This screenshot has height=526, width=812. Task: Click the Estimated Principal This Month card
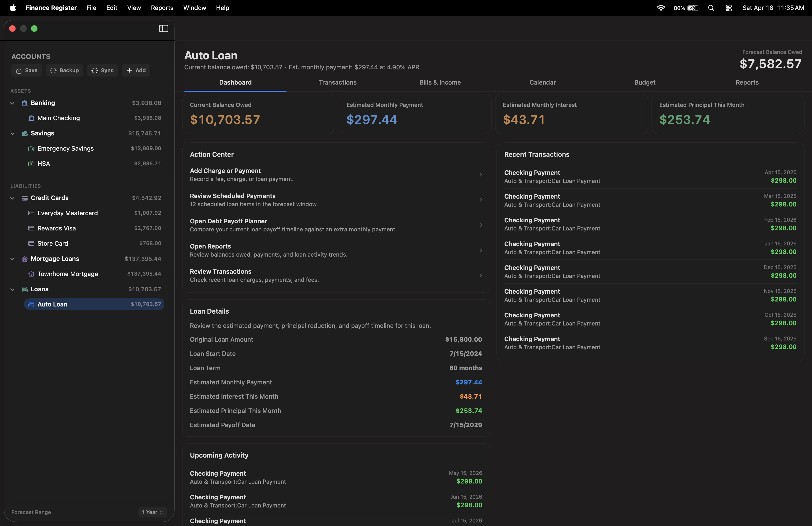tap(728, 114)
